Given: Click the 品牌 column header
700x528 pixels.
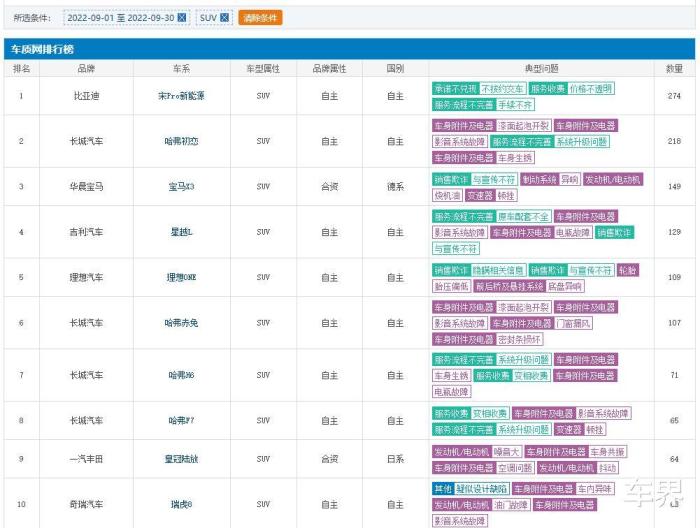Looking at the screenshot, I should tap(86, 68).
